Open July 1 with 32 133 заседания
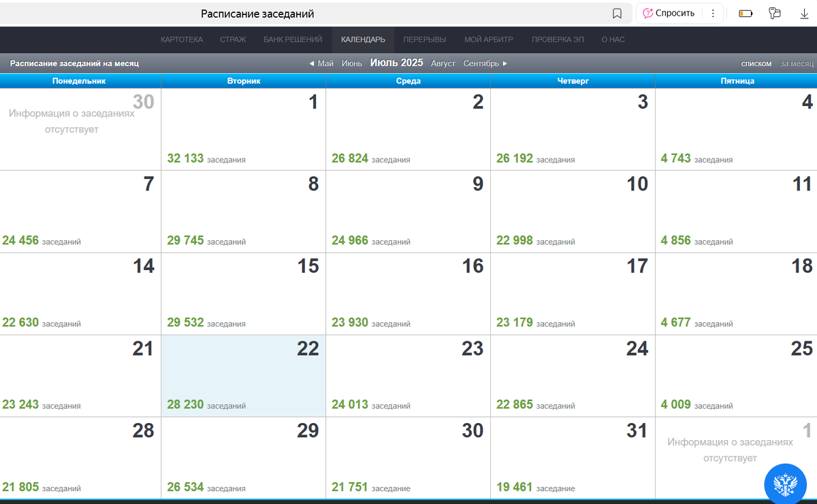This screenshot has width=817, height=504. click(244, 129)
